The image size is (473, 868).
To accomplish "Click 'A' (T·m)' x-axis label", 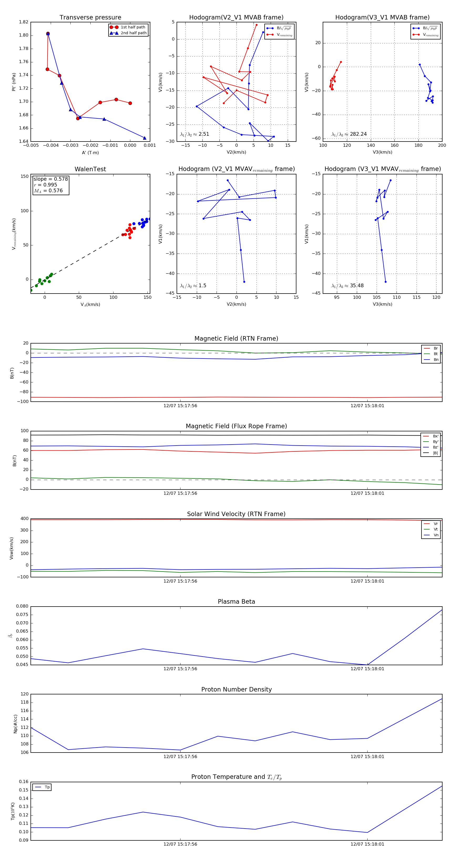I will click(90, 153).
